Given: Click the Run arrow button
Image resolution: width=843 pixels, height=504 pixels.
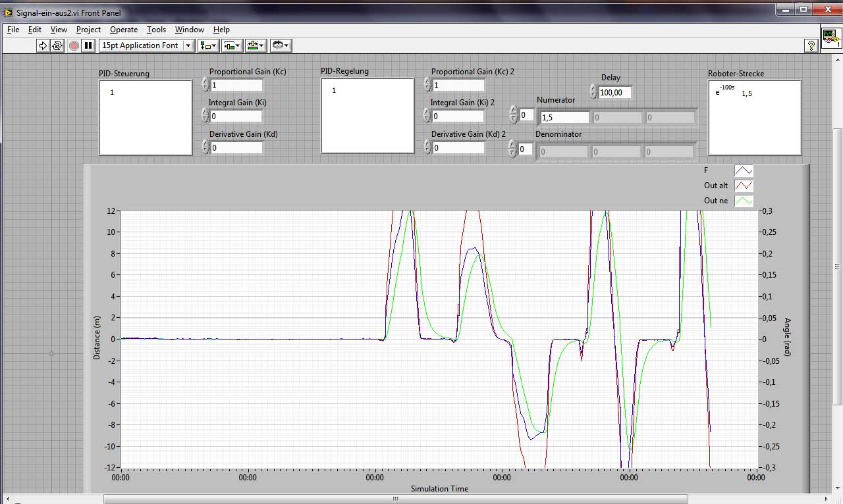Looking at the screenshot, I should click(x=43, y=45).
